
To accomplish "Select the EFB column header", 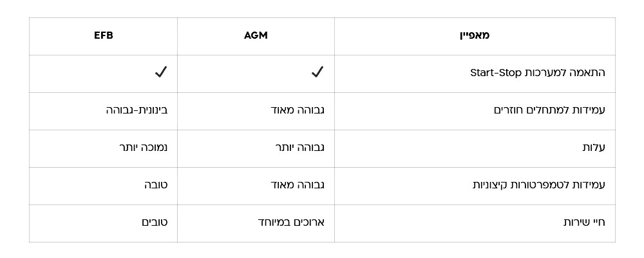I will click(104, 35).
